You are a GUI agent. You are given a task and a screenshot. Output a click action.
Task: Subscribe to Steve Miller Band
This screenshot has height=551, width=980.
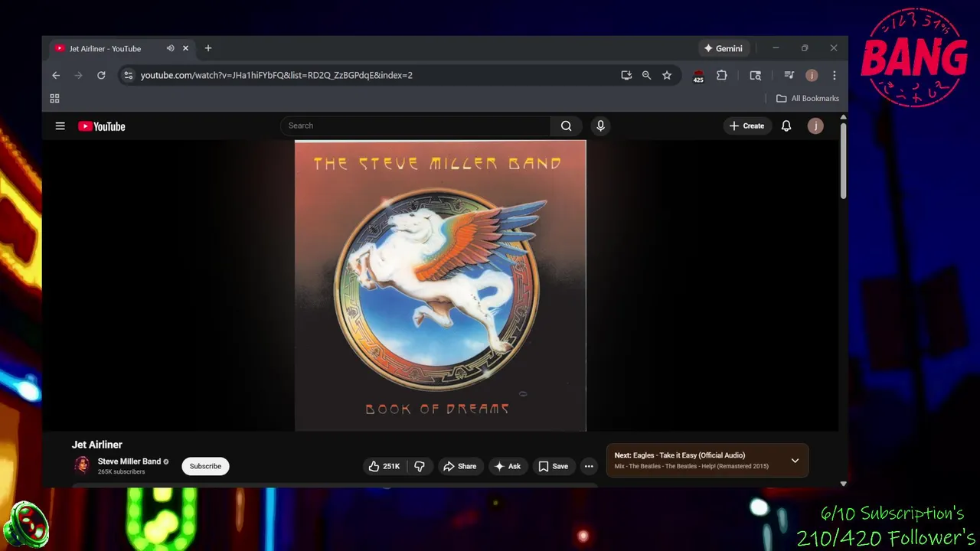click(205, 466)
